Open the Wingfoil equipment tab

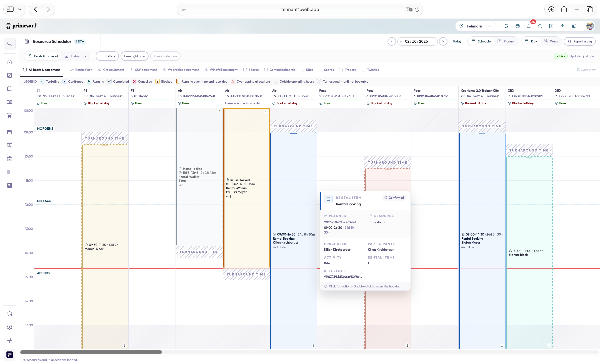pyautogui.click(x=221, y=70)
